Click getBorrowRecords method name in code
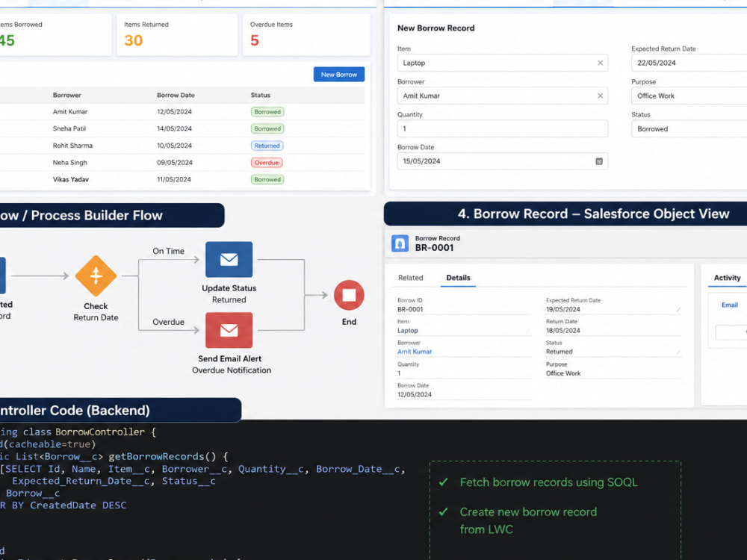Viewport: 747px width, 560px height. pos(156,457)
